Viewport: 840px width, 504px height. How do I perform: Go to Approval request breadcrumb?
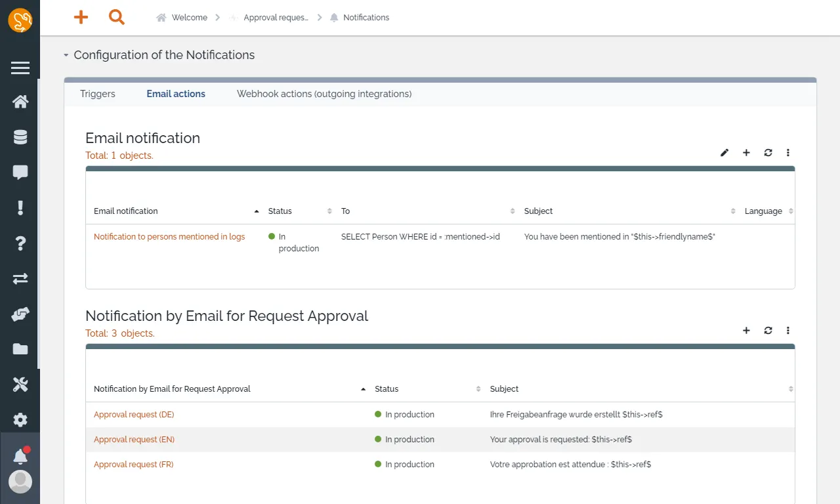(x=269, y=18)
